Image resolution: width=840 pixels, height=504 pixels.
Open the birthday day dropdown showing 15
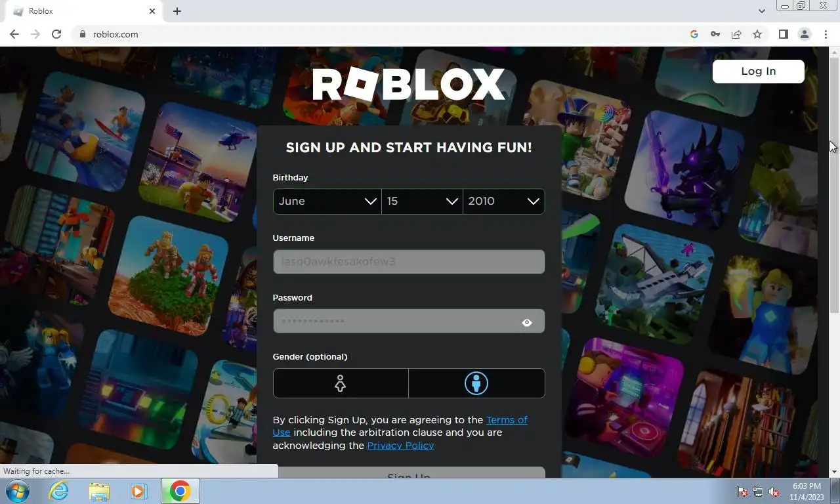tap(422, 201)
